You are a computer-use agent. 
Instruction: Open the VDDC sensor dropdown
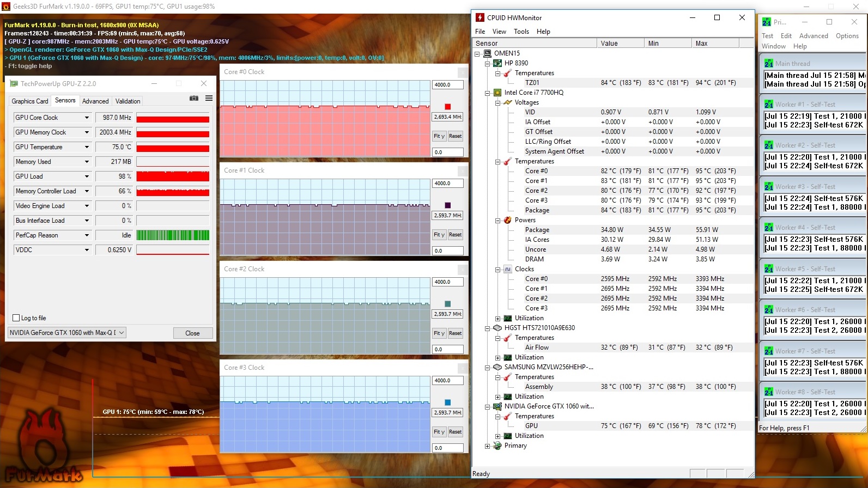87,250
